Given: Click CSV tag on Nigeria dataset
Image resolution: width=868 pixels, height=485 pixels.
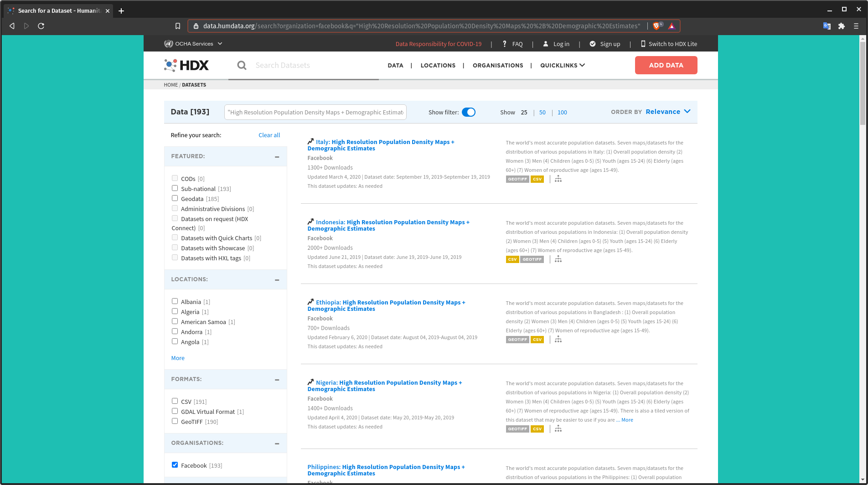Looking at the screenshot, I should (x=537, y=429).
